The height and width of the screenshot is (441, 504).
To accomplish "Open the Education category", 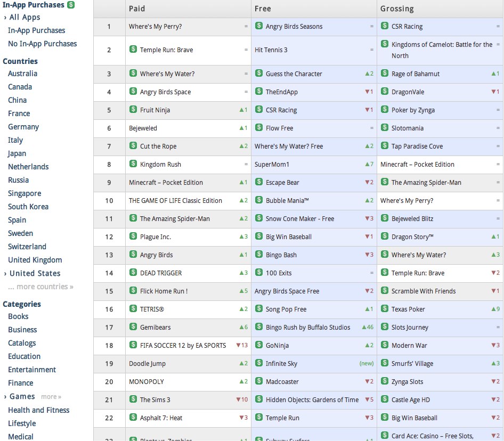I will (25, 356).
